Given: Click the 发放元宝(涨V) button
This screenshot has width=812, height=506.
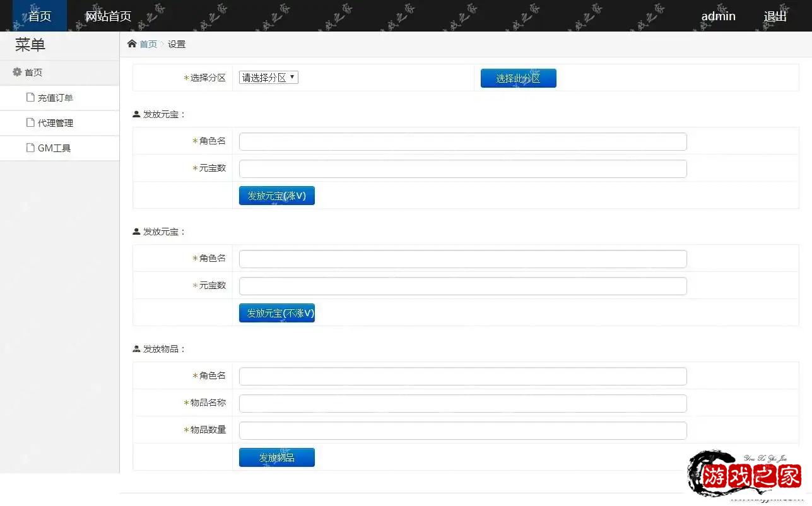Looking at the screenshot, I should pos(276,196).
